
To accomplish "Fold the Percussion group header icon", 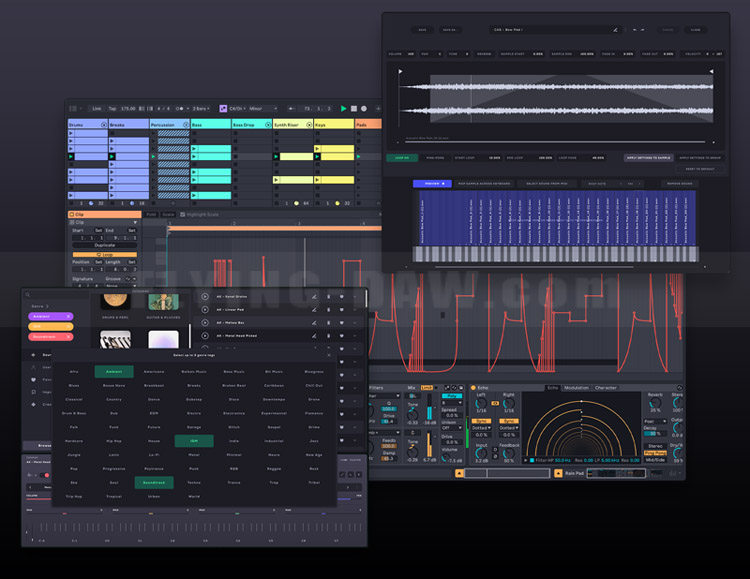I will click(x=186, y=124).
